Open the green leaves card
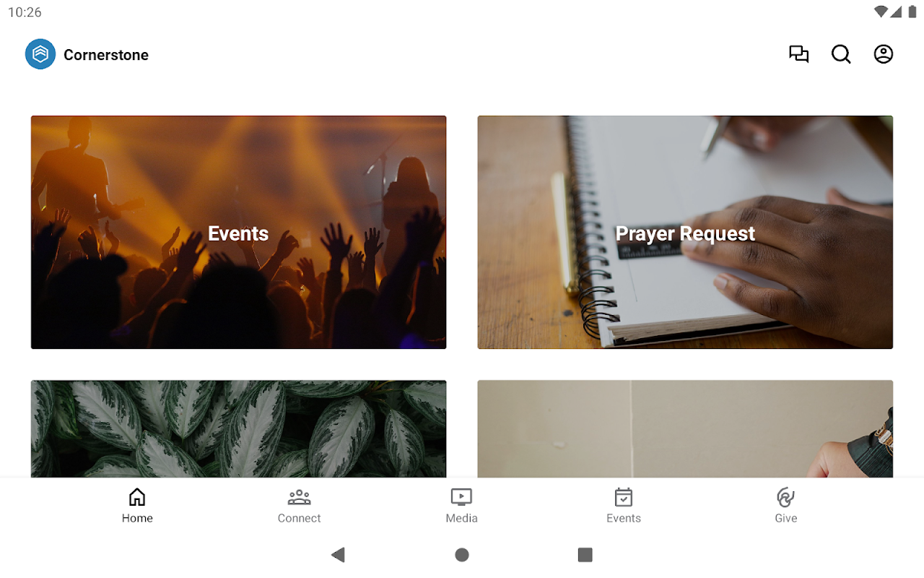The image size is (924, 578). point(238,429)
